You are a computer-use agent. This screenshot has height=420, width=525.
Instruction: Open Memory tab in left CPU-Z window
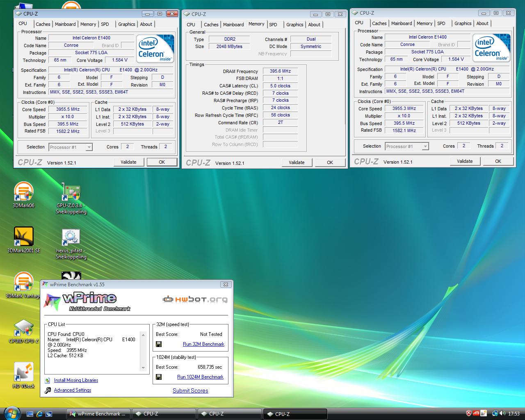pos(88,24)
